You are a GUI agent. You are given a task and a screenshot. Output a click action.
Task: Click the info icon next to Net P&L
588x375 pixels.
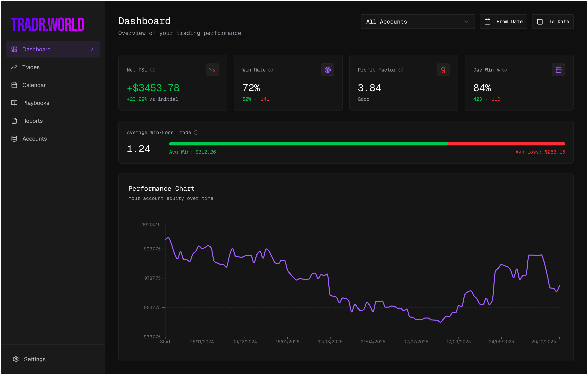152,70
